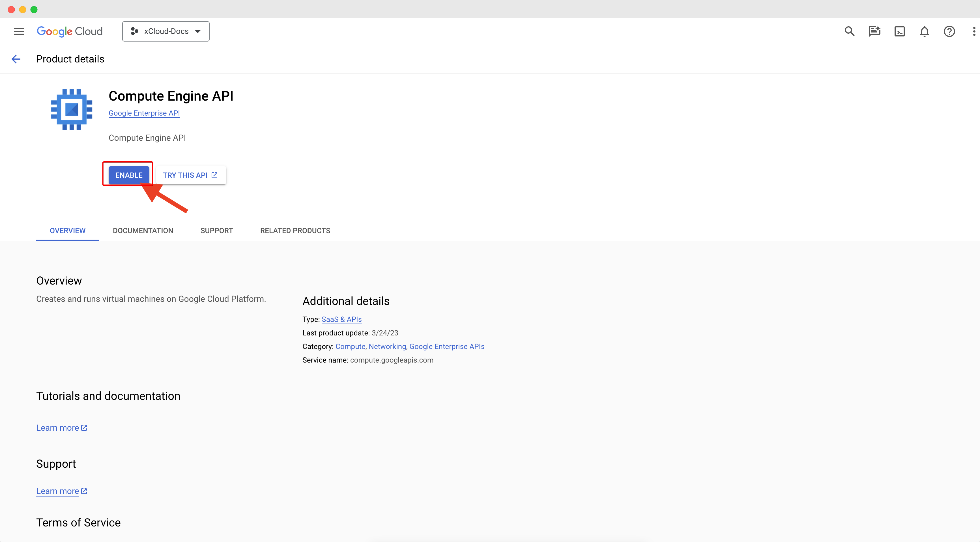Click the Google Cloud logo
980x542 pixels.
tap(70, 31)
